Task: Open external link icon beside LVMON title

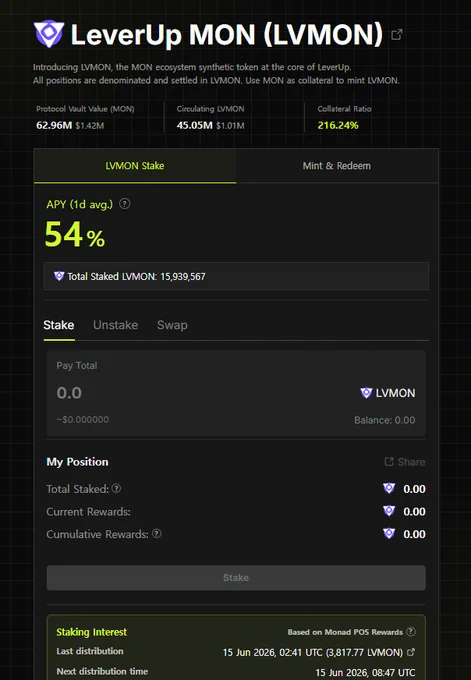Action: point(397,34)
